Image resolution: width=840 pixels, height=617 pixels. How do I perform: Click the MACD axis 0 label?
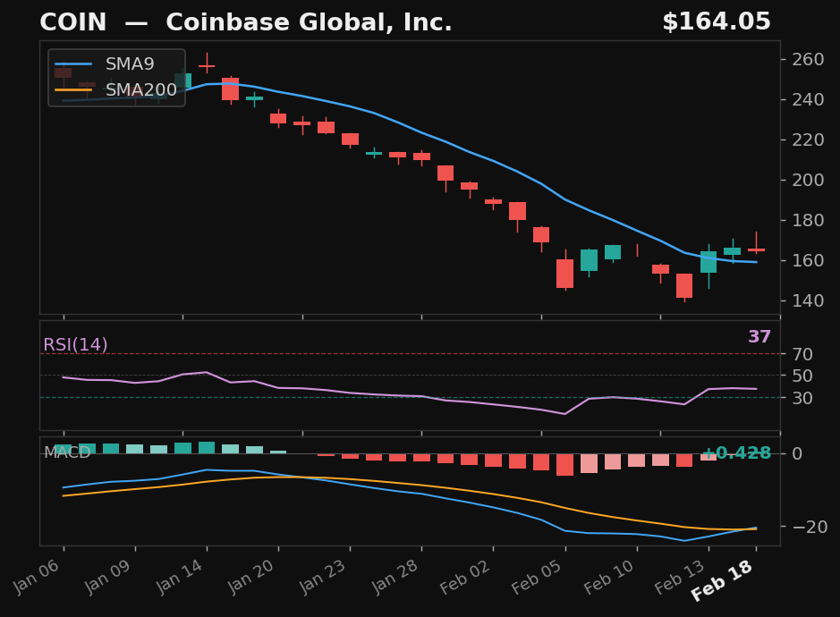pos(797,453)
